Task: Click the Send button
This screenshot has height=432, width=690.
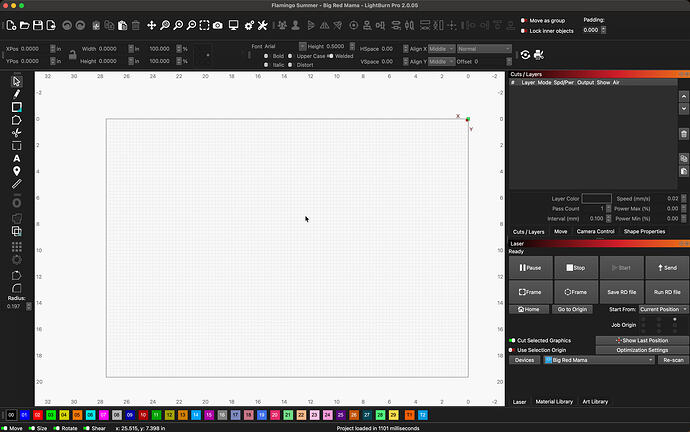Action: tap(667, 267)
